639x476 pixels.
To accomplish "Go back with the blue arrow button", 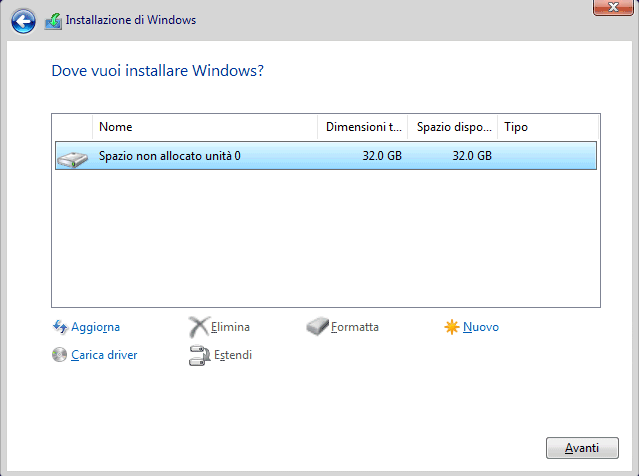I will [x=23, y=21].
